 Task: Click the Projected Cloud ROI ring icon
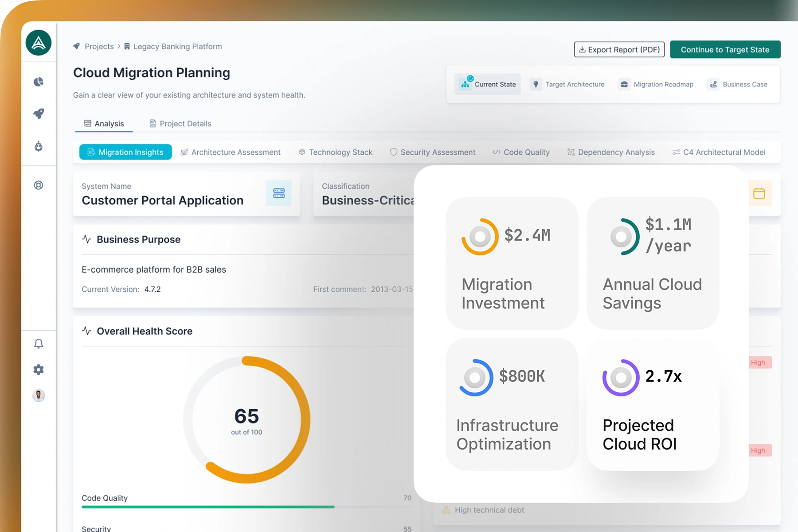tap(621, 378)
